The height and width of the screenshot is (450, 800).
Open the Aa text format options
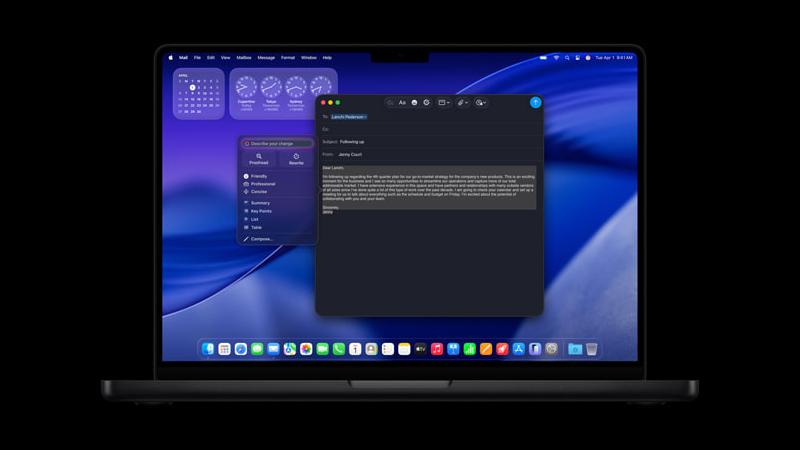coord(402,103)
